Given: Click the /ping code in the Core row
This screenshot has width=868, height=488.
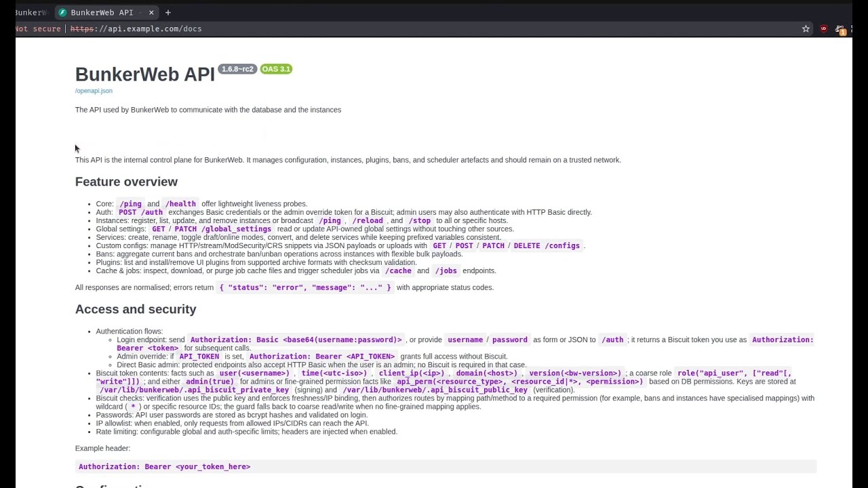Looking at the screenshot, I should [x=130, y=204].
